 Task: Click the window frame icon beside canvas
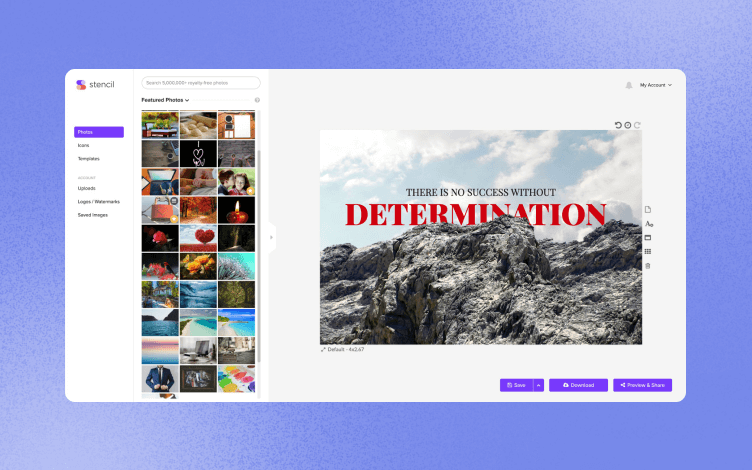point(648,238)
